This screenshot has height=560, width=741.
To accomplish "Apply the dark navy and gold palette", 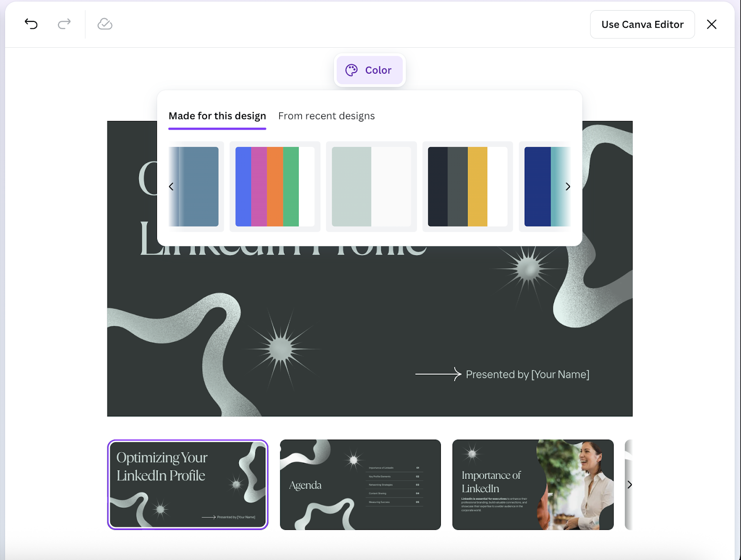I will 468,187.
